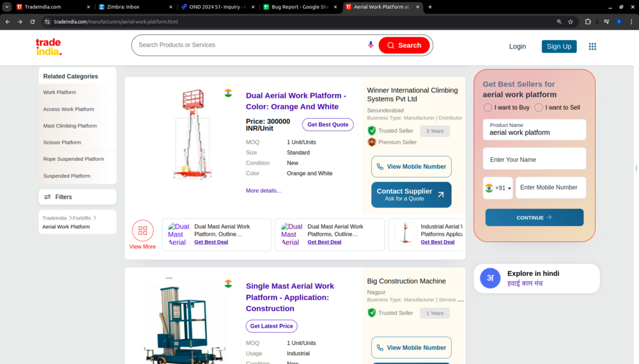Click Contact Supplier Ask for a Quote
Viewport: 639px width, 364px height.
[x=411, y=195]
